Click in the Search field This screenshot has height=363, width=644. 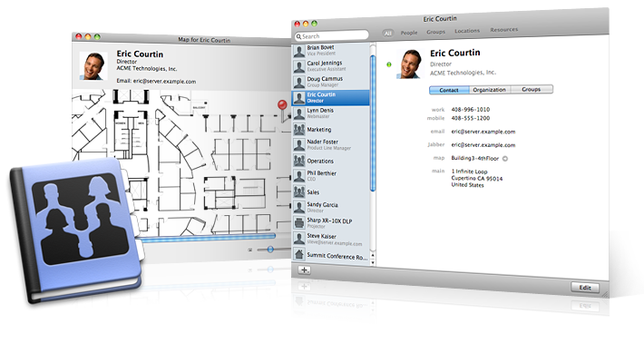pos(332,36)
